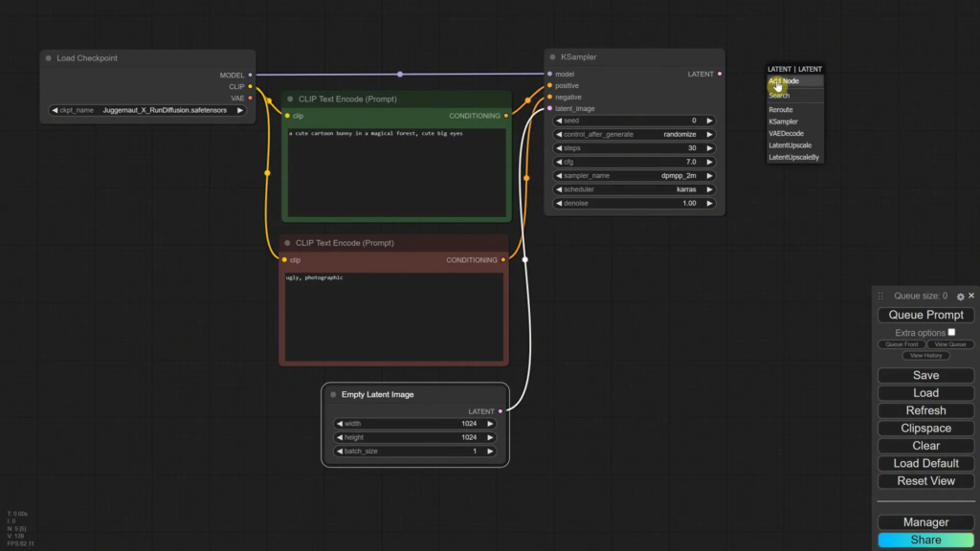Click the KSampler negative input port
980x551 pixels.
550,97
